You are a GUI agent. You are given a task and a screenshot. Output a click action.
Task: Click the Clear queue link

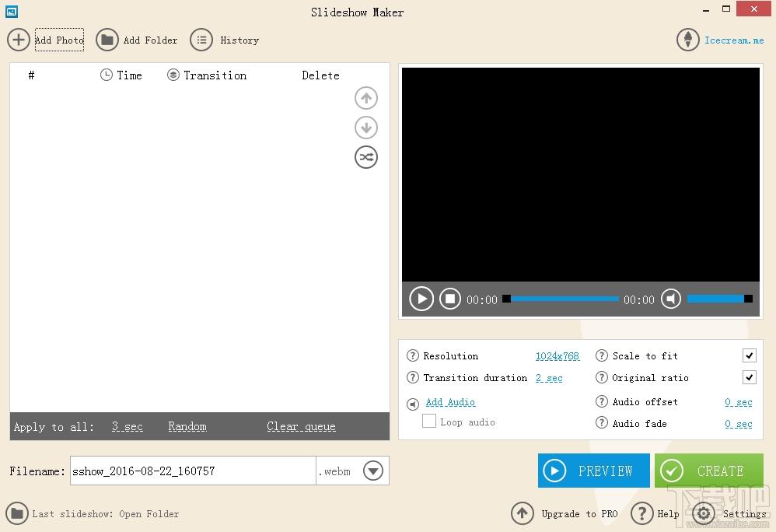click(x=301, y=426)
